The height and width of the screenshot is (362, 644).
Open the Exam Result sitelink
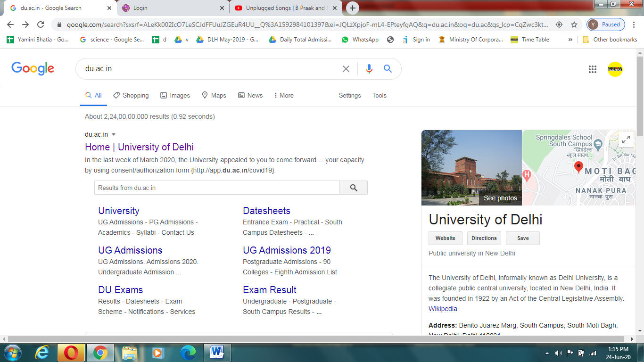[270, 290]
